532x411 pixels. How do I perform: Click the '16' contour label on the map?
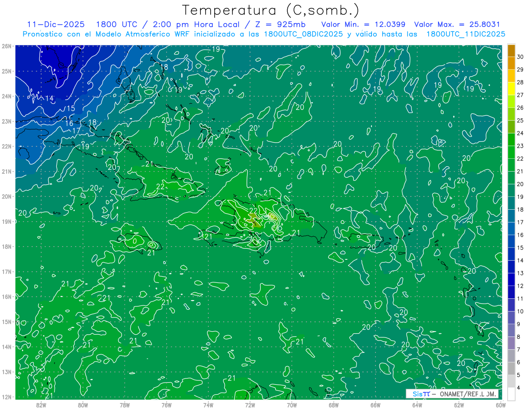(x=69, y=123)
